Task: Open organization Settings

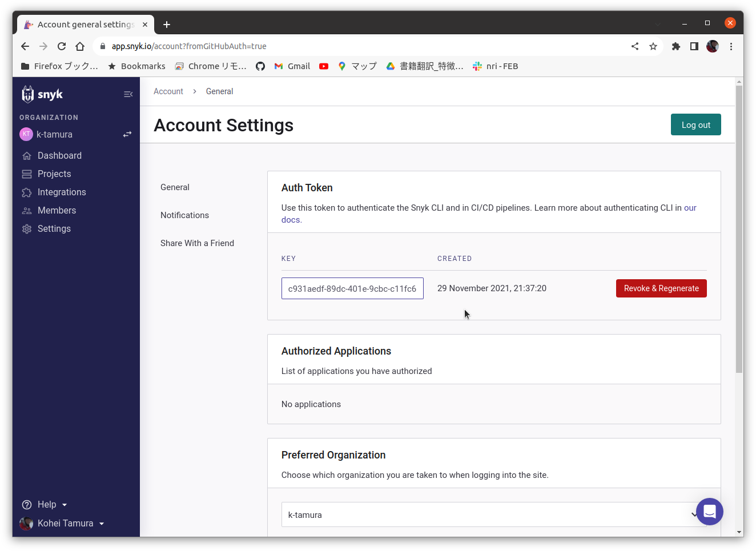Action: click(54, 228)
